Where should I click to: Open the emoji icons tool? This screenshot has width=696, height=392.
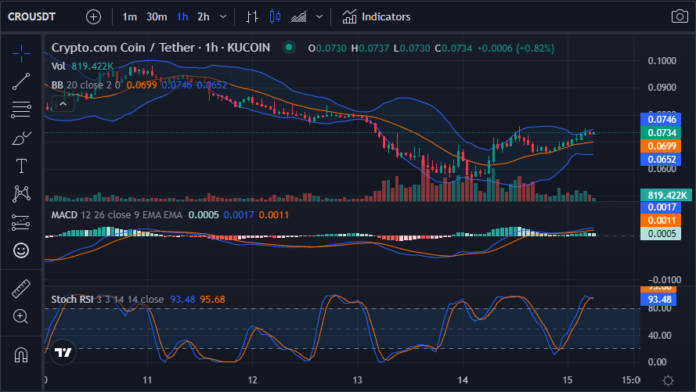pyautogui.click(x=21, y=250)
